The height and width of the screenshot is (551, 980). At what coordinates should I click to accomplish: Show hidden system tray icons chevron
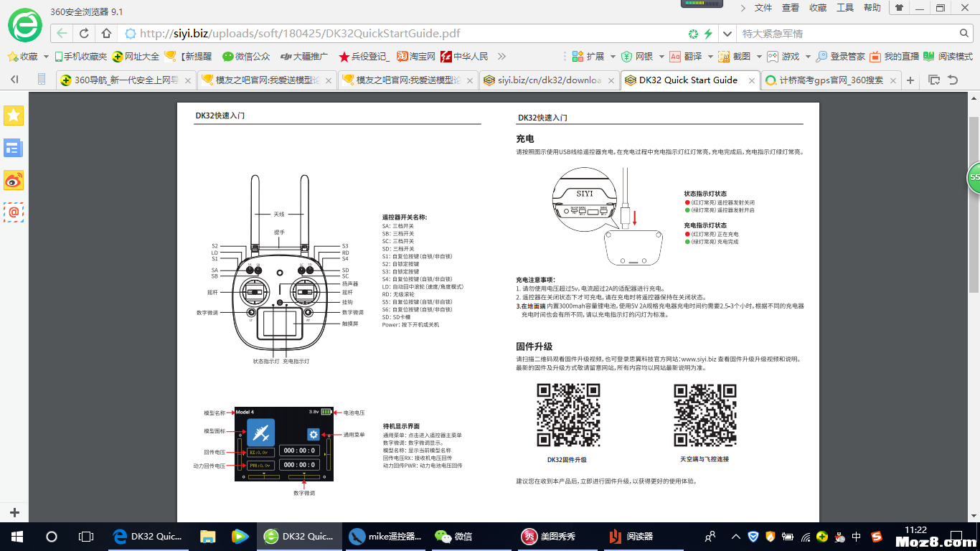click(x=735, y=537)
